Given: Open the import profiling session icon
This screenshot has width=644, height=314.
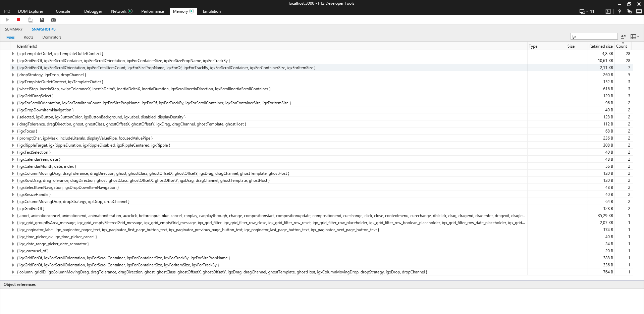Looking at the screenshot, I should [30, 20].
